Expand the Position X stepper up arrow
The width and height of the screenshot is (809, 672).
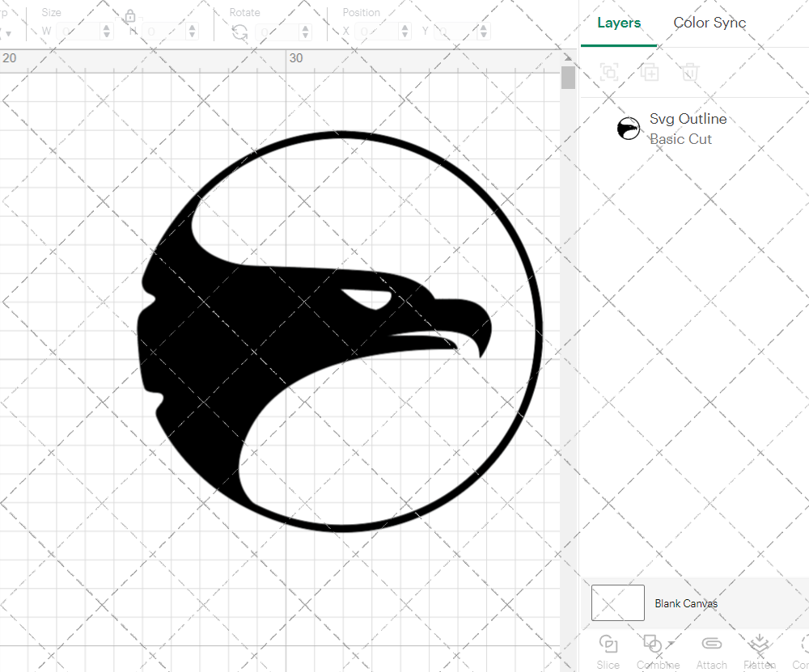tap(404, 27)
